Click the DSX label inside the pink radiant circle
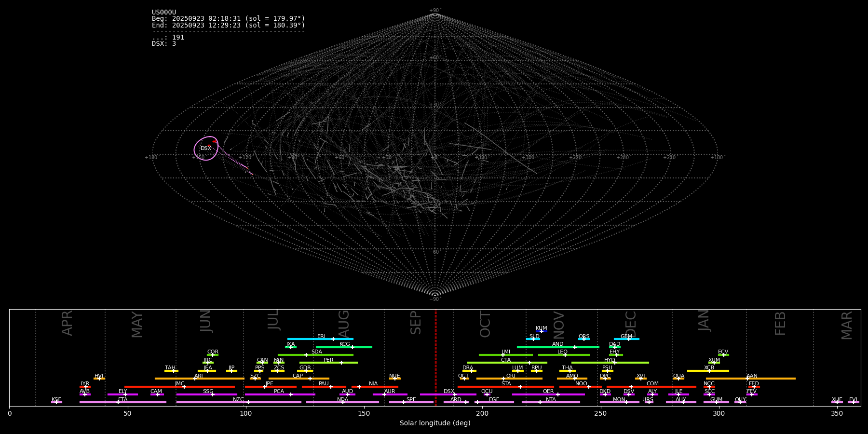 pos(206,149)
